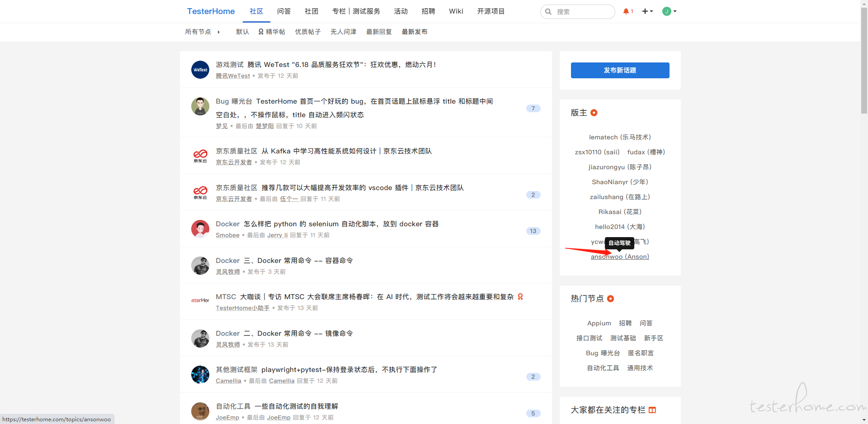The height and width of the screenshot is (424, 868).
Task: Click the Smobee user avatar
Action: (x=200, y=229)
